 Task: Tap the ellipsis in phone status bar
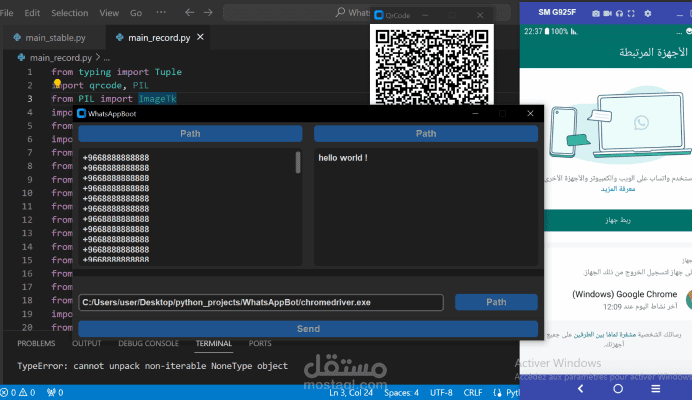pos(679,32)
